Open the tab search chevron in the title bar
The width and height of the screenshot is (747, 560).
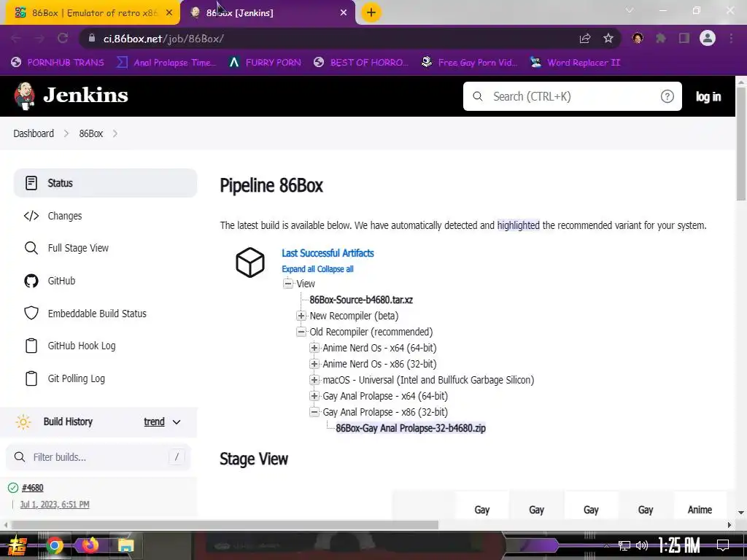pos(630,10)
